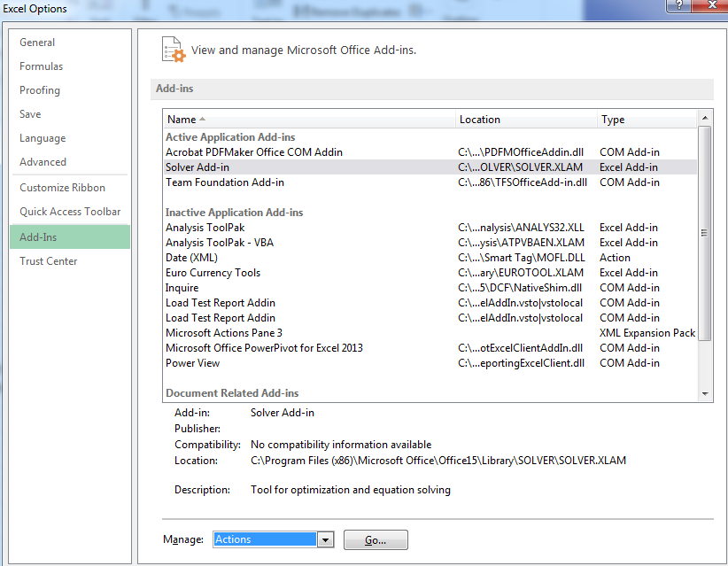
Task: Select the Solver Add-in entry
Action: tap(196, 167)
